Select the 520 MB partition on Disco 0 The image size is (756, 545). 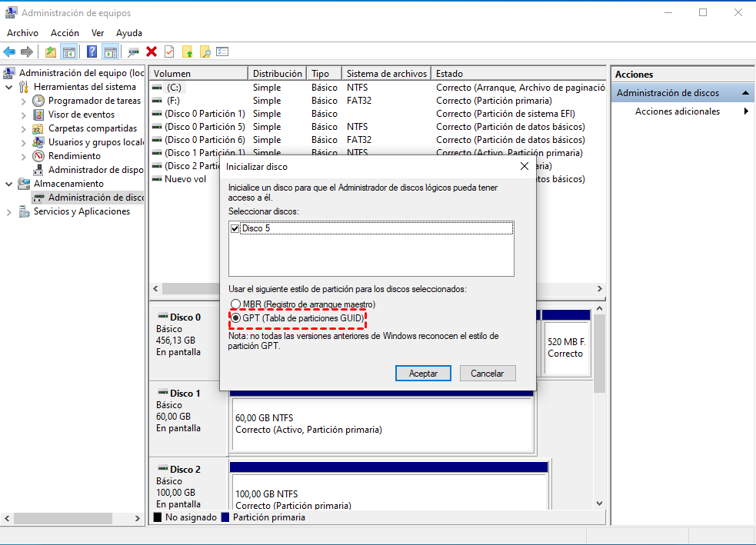[567, 348]
